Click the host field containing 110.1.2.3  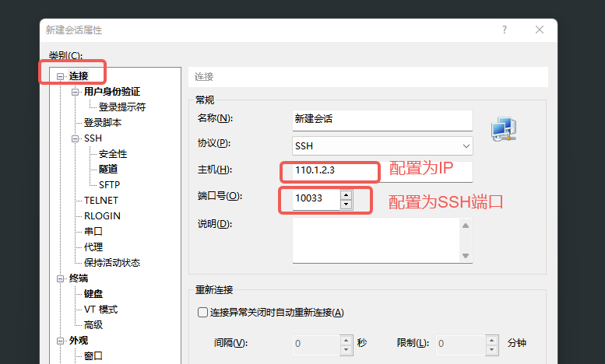[x=382, y=171]
